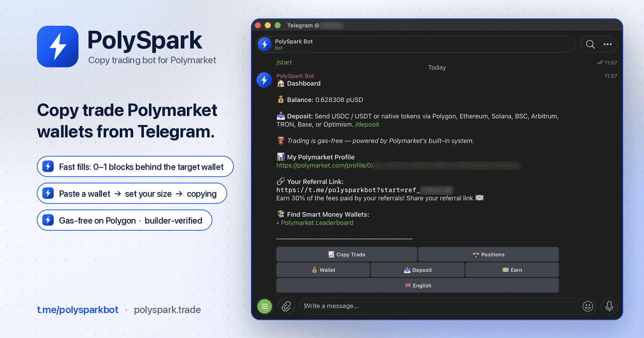Screen dimensions: 644x338
Task: Click the bot avatar beside Dashboard message
Action: (x=264, y=80)
